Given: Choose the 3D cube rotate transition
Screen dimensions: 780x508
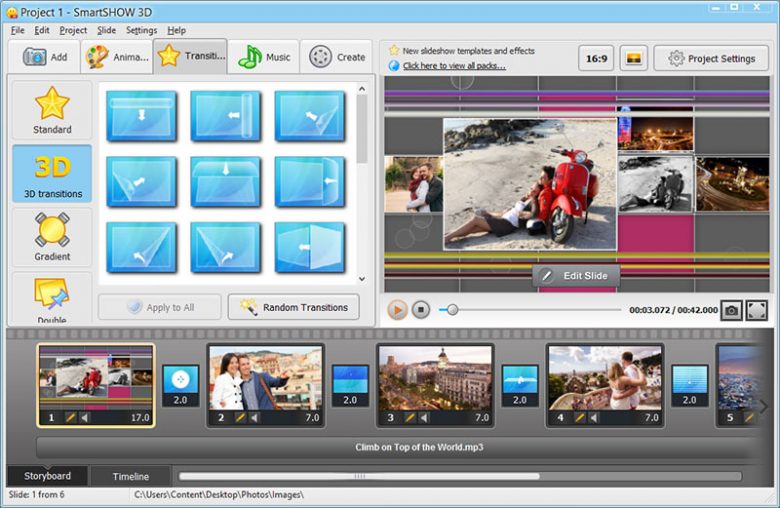Looking at the screenshot, I should pos(309,247).
